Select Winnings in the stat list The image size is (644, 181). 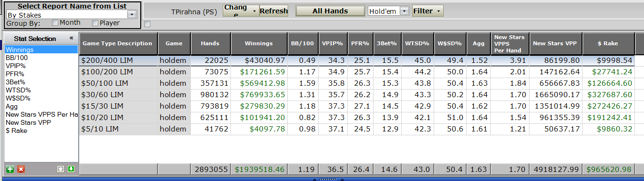pyautogui.click(x=41, y=49)
